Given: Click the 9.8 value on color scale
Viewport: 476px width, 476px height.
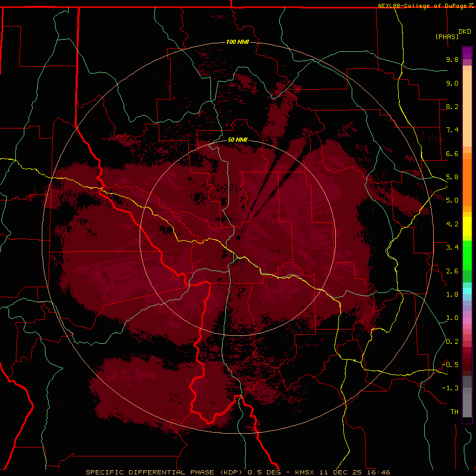Looking at the screenshot, I should pos(452,59).
